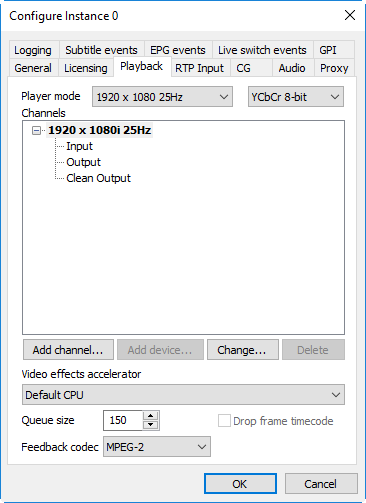Switch to the Proxy tab
The width and height of the screenshot is (366, 503).
coord(334,68)
